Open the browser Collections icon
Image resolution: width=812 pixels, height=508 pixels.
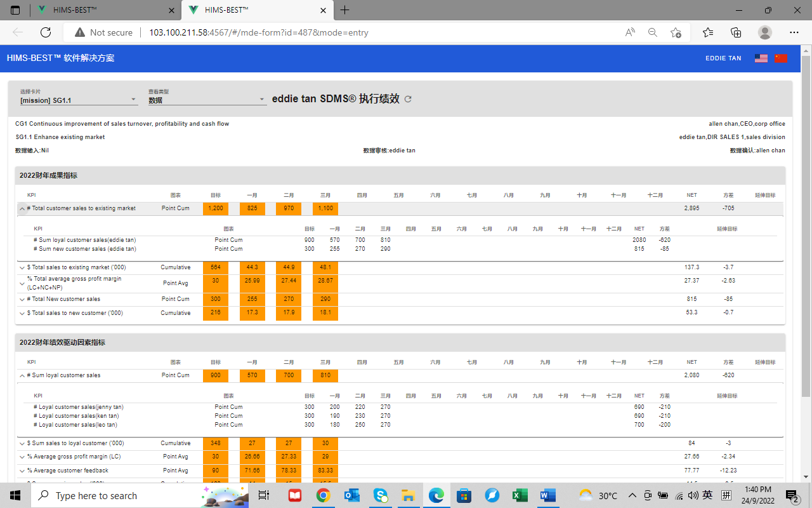pos(736,32)
